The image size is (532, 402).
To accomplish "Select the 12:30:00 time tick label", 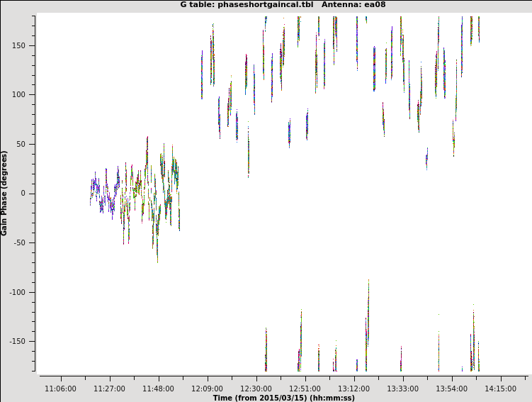I will (256, 389).
